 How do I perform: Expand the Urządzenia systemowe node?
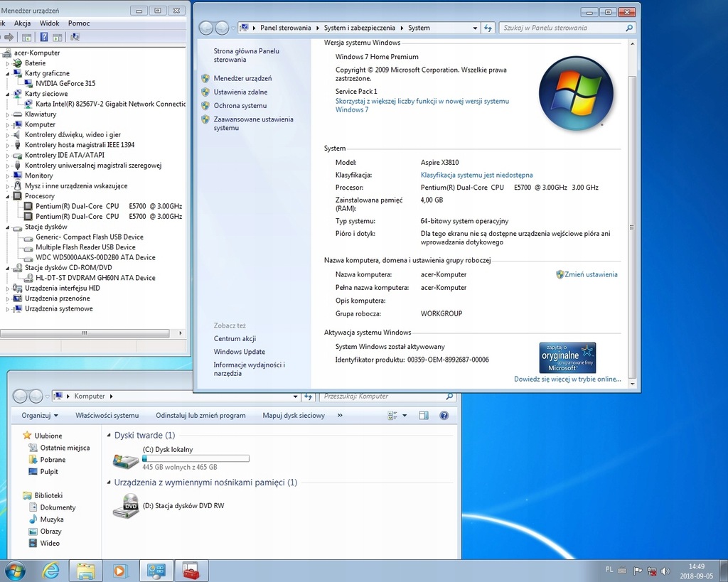click(7, 308)
